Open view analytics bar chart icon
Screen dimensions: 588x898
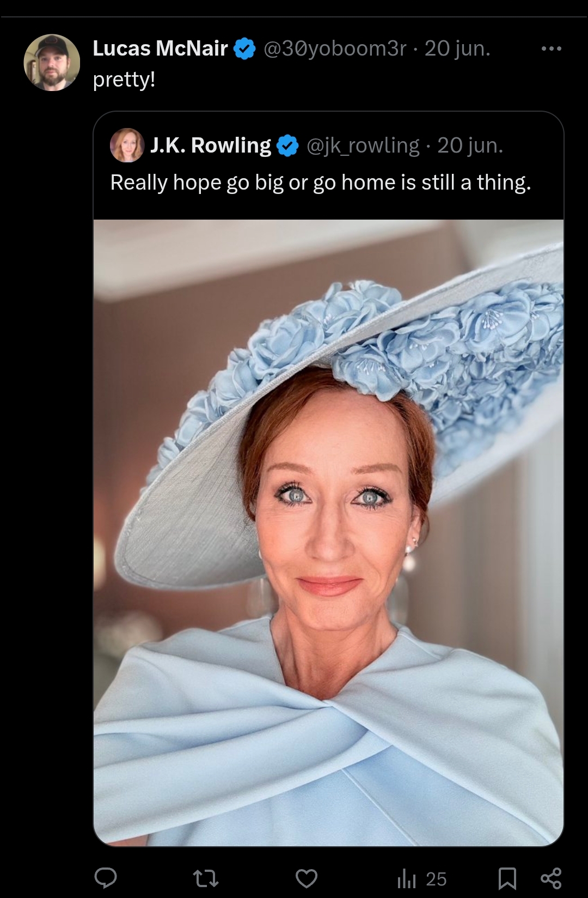(407, 878)
